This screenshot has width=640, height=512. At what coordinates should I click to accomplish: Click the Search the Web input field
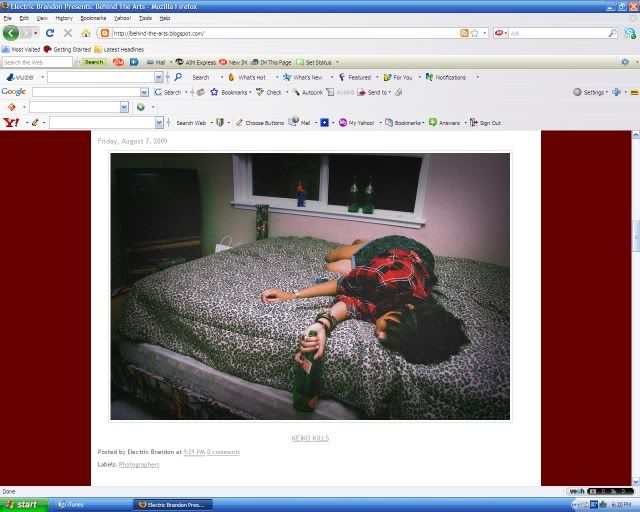pos(37,62)
